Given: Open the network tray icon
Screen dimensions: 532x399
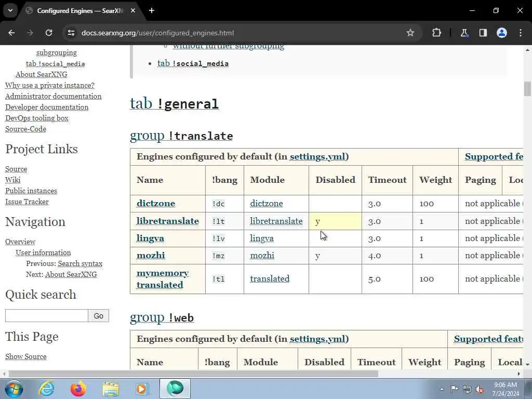Looking at the screenshot, I should (x=467, y=389).
